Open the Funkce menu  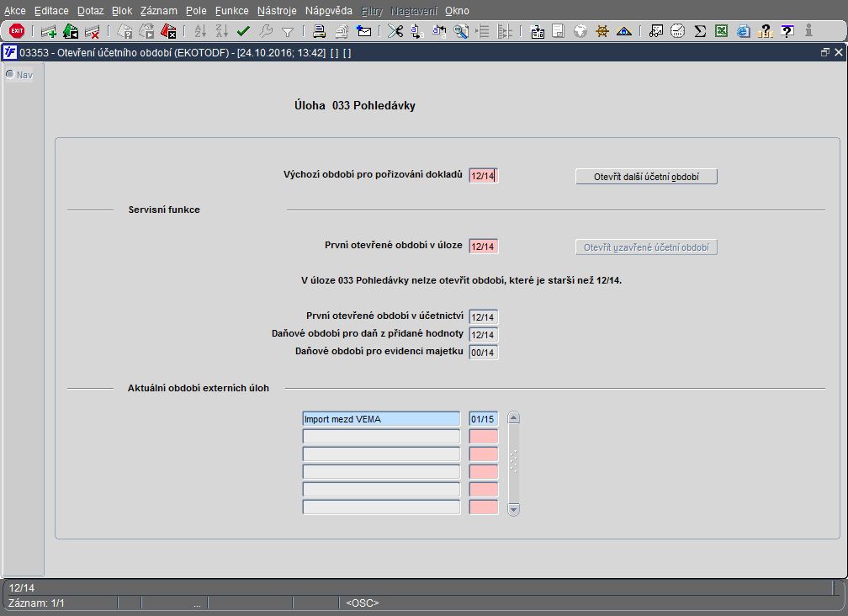click(x=232, y=11)
